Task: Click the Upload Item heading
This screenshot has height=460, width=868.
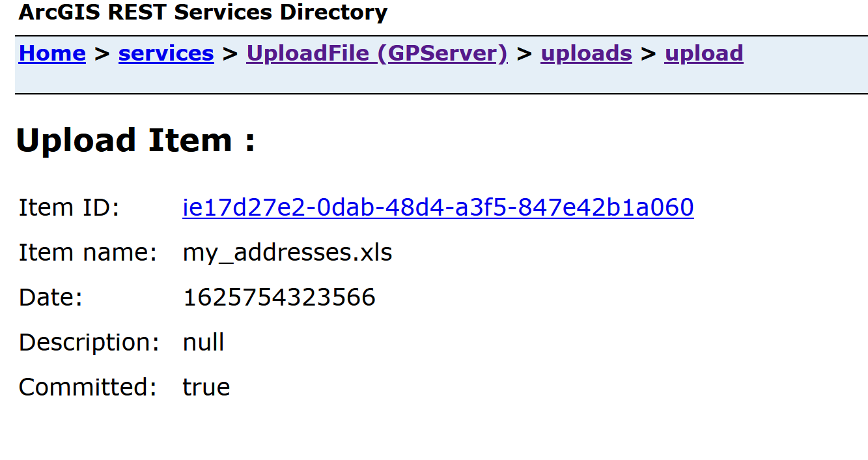Action: click(x=135, y=141)
